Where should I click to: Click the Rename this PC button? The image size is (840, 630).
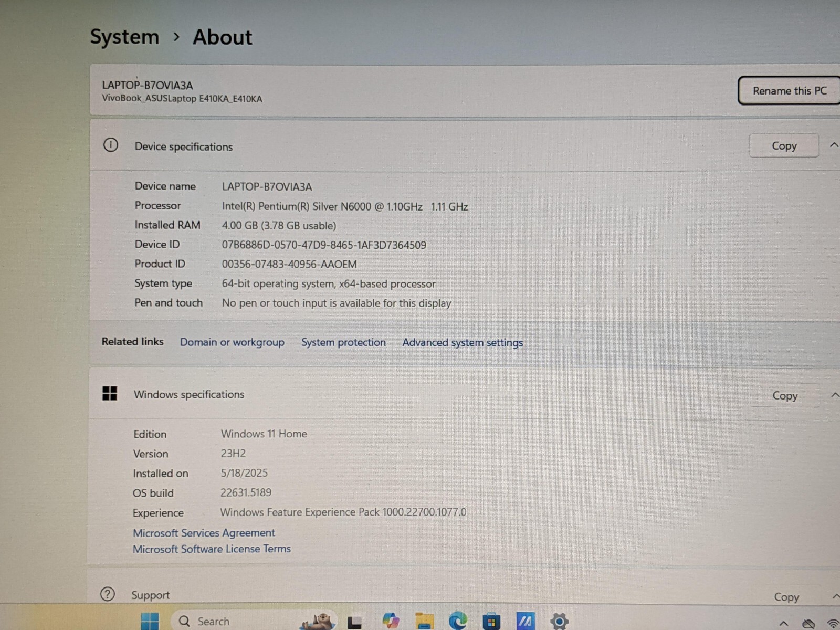(789, 91)
